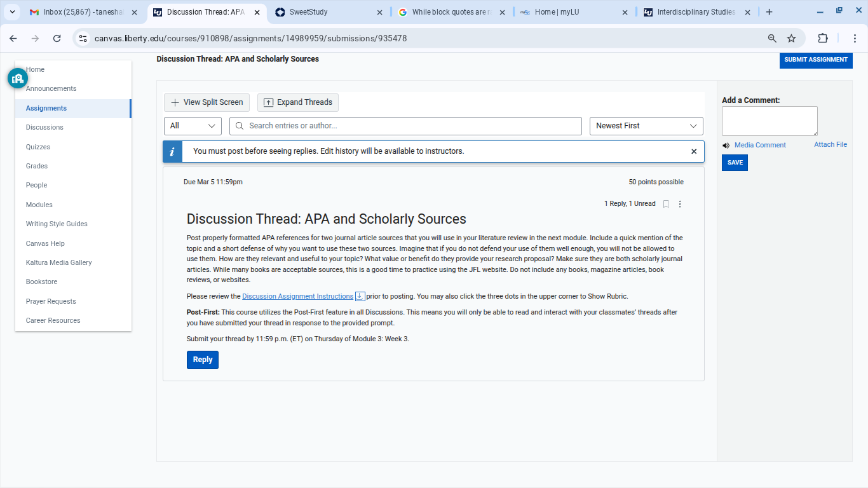The width and height of the screenshot is (868, 488).
Task: Download instructions via download icon
Action: point(360,296)
